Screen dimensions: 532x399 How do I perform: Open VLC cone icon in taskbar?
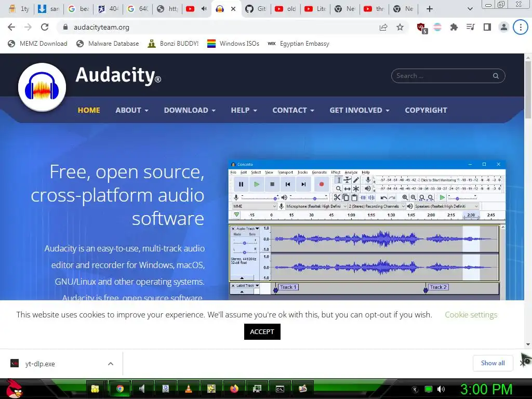click(x=188, y=389)
